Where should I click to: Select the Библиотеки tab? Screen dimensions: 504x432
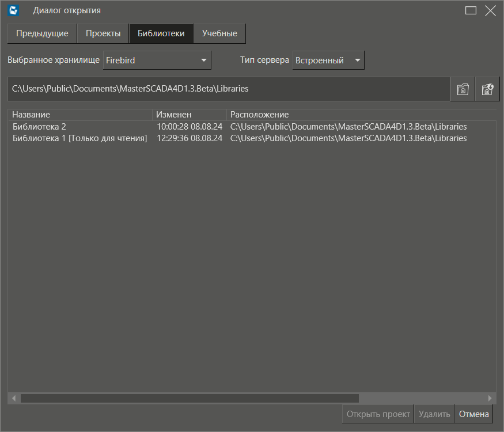click(x=161, y=33)
